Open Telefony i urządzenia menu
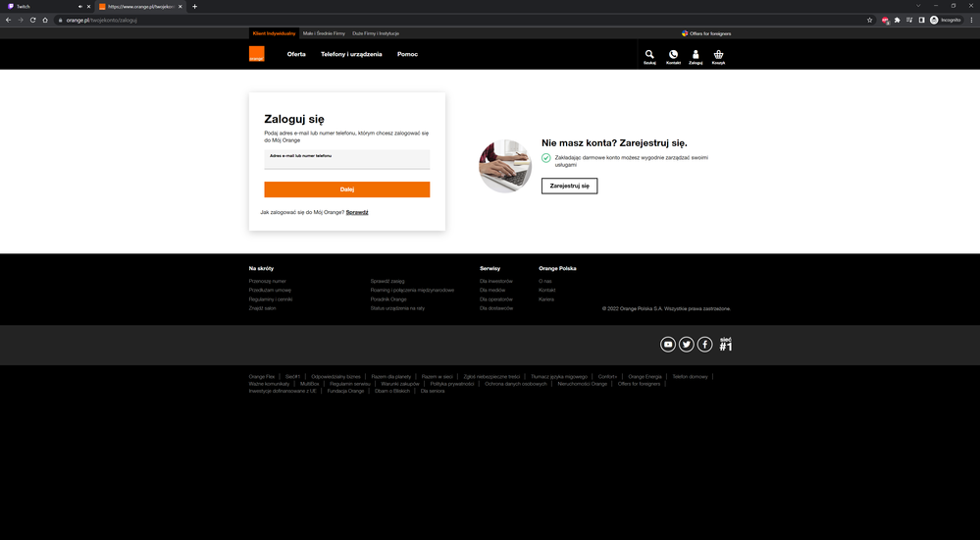This screenshot has height=540, width=980. click(351, 54)
